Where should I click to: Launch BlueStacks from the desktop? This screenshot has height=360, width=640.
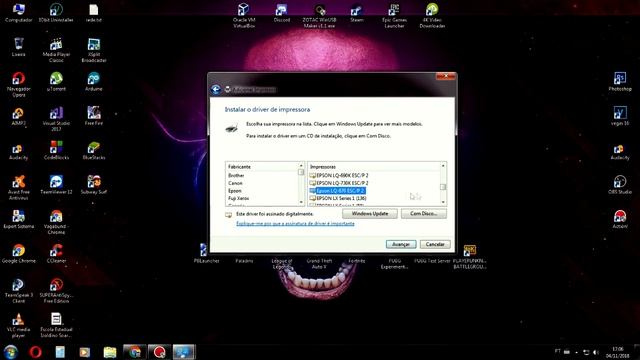click(x=94, y=150)
